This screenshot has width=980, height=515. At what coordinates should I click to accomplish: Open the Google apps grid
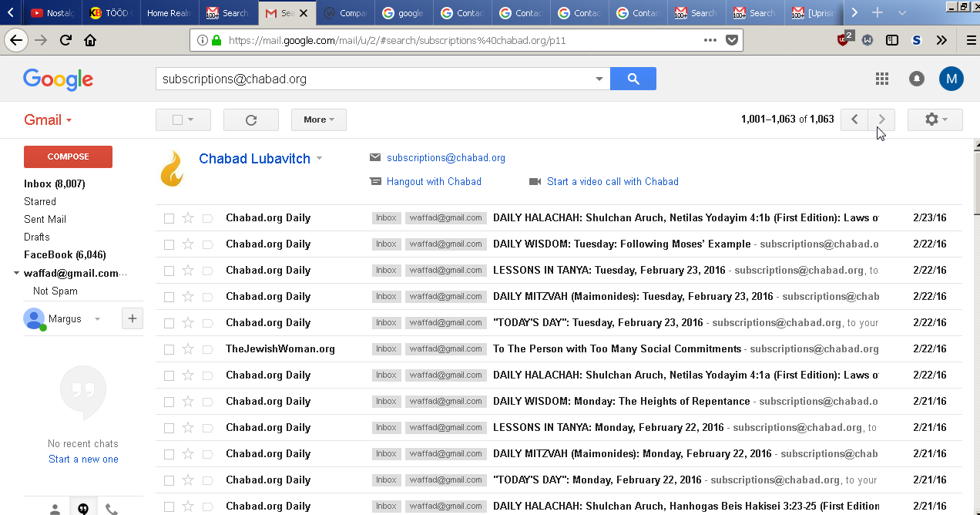click(x=882, y=79)
